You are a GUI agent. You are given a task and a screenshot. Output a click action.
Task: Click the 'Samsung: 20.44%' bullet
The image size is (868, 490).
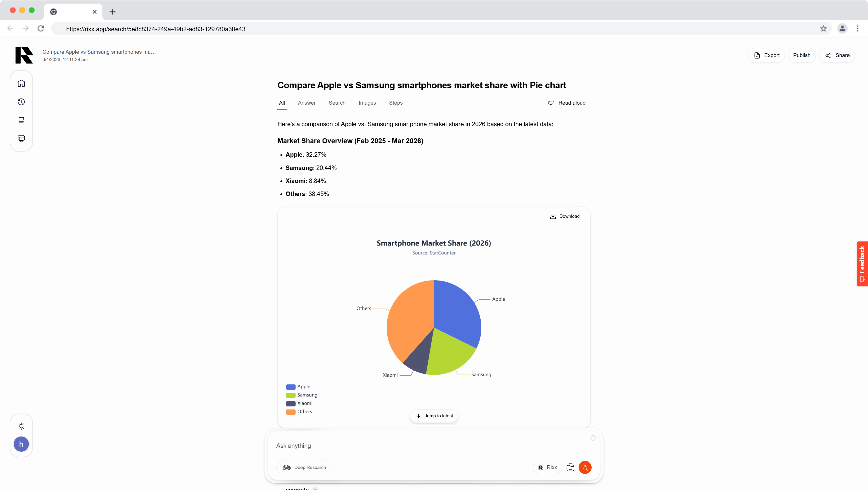(x=311, y=168)
